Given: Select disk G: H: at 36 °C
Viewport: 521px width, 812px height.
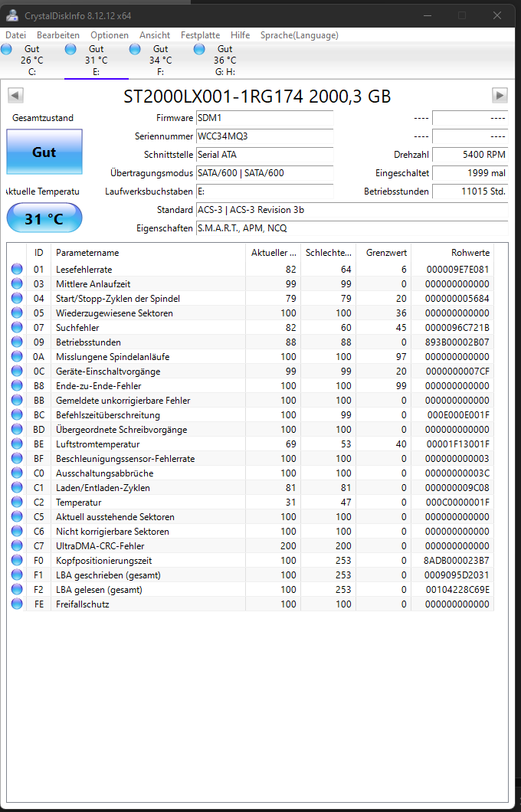Looking at the screenshot, I should click(224, 60).
